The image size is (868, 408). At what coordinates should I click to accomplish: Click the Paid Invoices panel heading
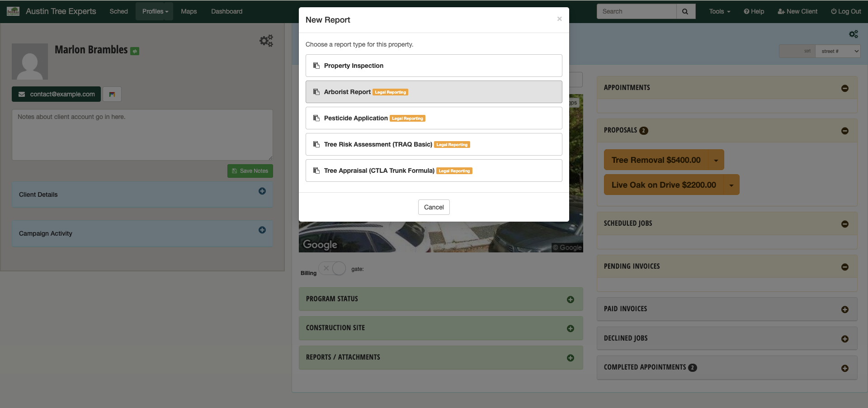(625, 309)
